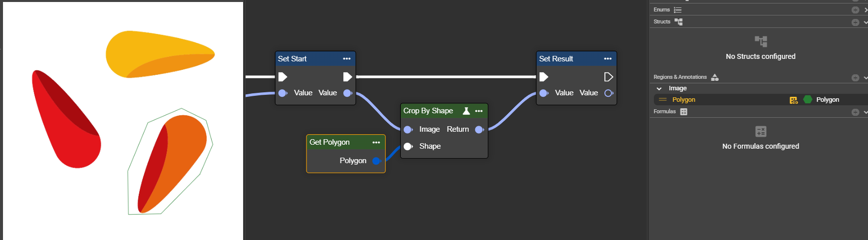Add a new Region with plus icon
Screen dimensions: 868x240
point(855,77)
